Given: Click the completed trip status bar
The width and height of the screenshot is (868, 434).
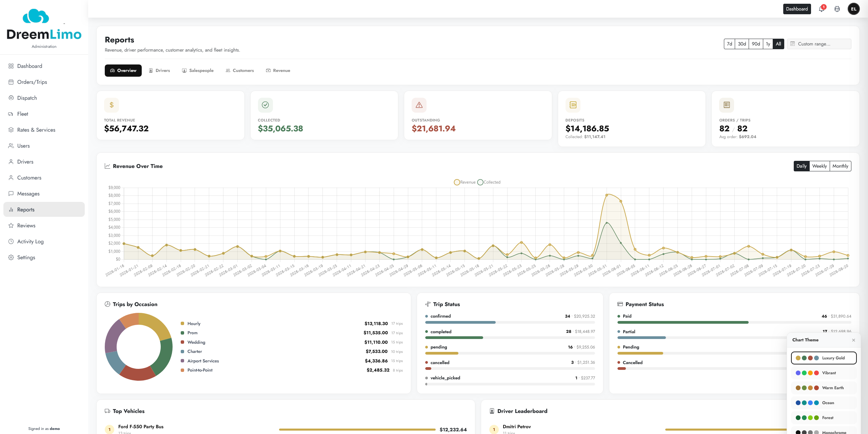Looking at the screenshot, I should [510, 338].
